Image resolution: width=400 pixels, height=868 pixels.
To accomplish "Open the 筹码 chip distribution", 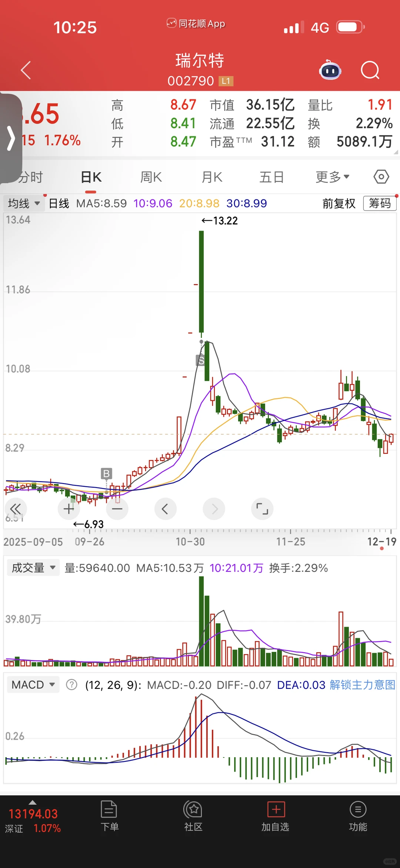I will [380, 203].
